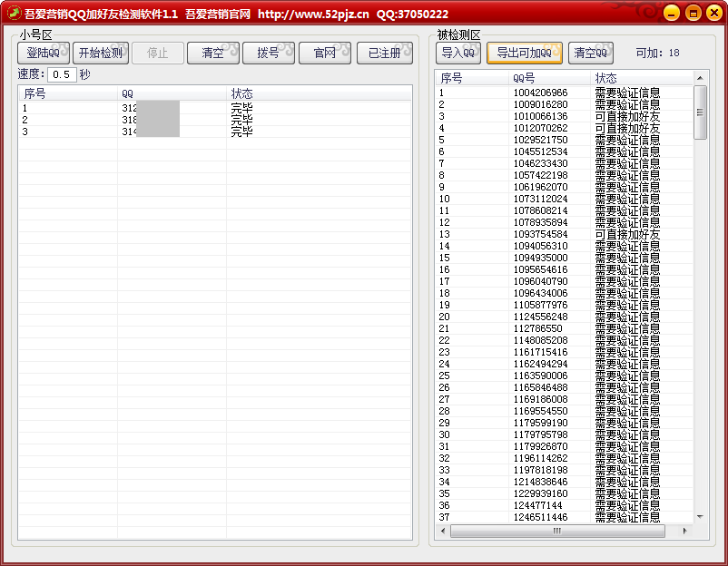The height and width of the screenshot is (566, 728).
Task: Click the 速度 seconds input field
Action: (62, 74)
